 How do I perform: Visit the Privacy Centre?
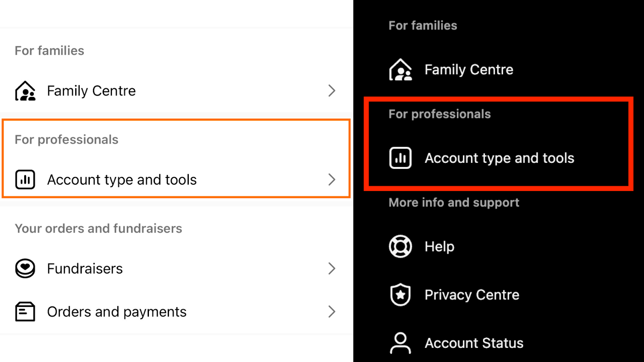[x=471, y=294]
